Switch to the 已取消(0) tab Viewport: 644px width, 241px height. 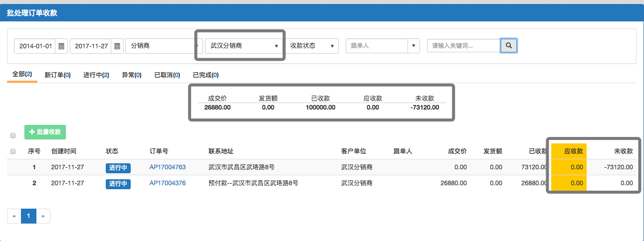[x=167, y=75]
